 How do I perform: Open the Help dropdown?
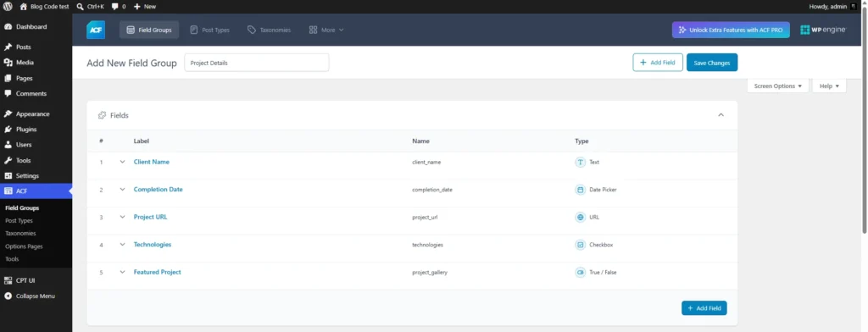[x=829, y=86]
